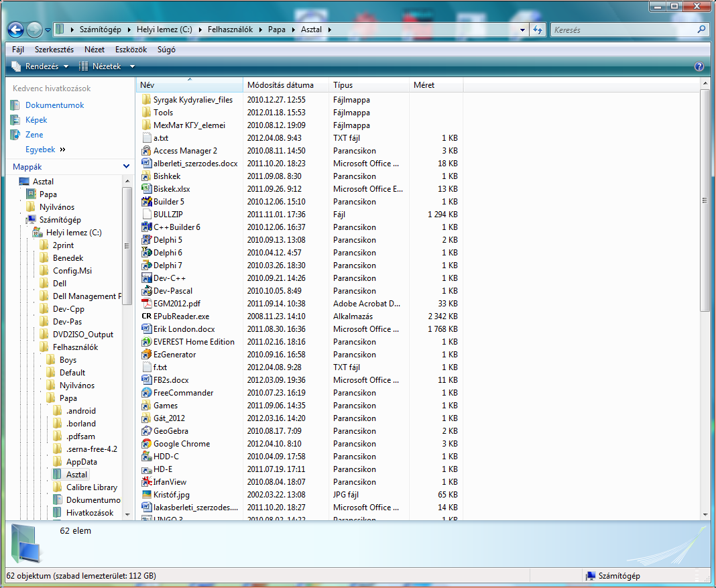
Task: Click the Számítógép breadcrumb segment
Action: pos(101,30)
